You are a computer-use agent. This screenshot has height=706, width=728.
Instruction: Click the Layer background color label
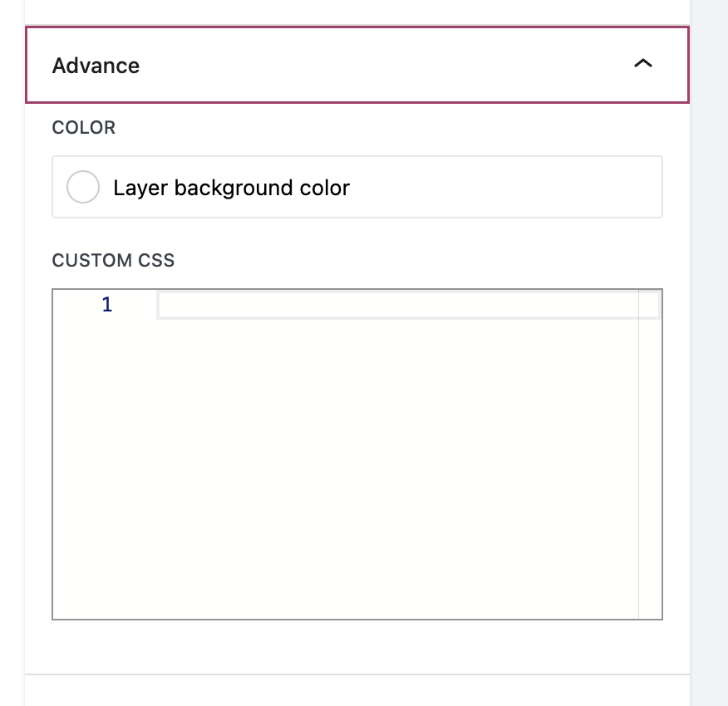click(231, 188)
